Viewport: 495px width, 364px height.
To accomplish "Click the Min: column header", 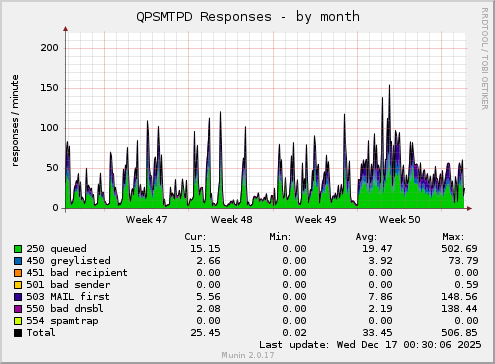I will click(x=280, y=237).
